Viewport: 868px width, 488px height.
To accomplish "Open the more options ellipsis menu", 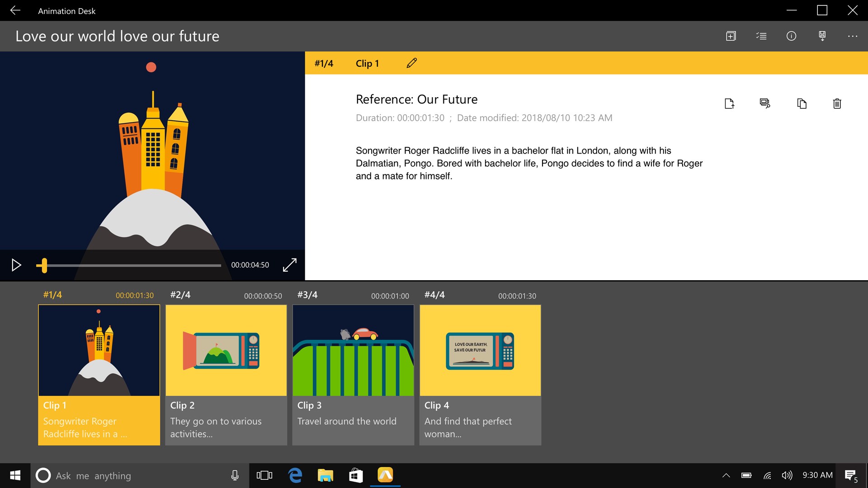I will pyautogui.click(x=853, y=36).
